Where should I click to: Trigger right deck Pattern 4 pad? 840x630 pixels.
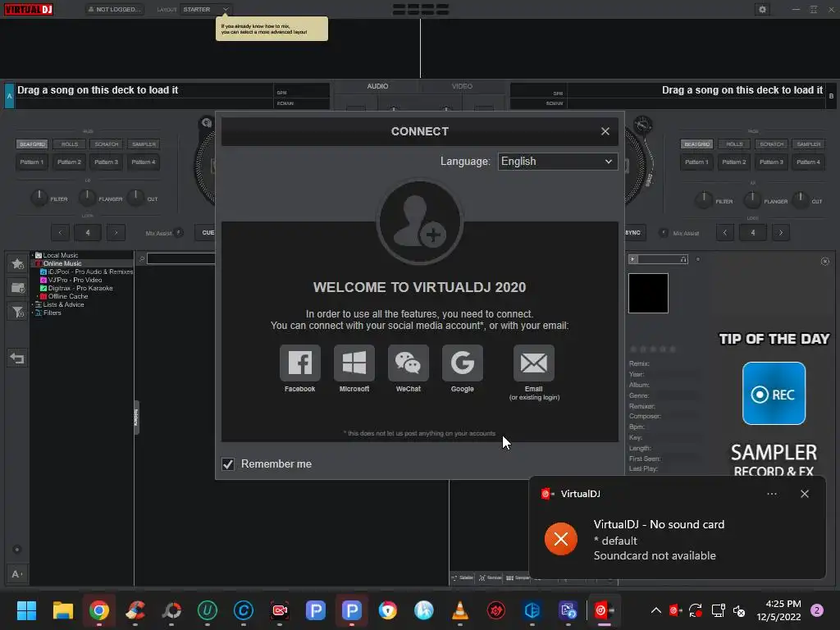click(808, 162)
